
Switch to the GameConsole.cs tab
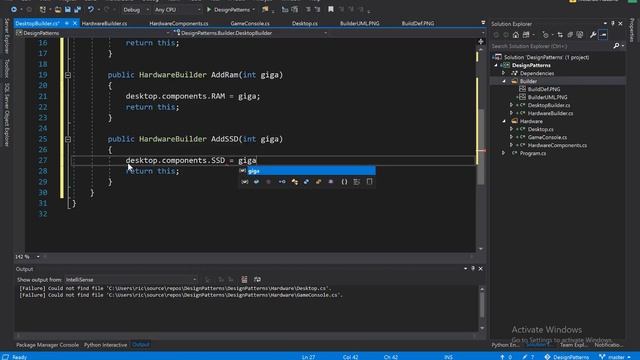(x=250, y=23)
